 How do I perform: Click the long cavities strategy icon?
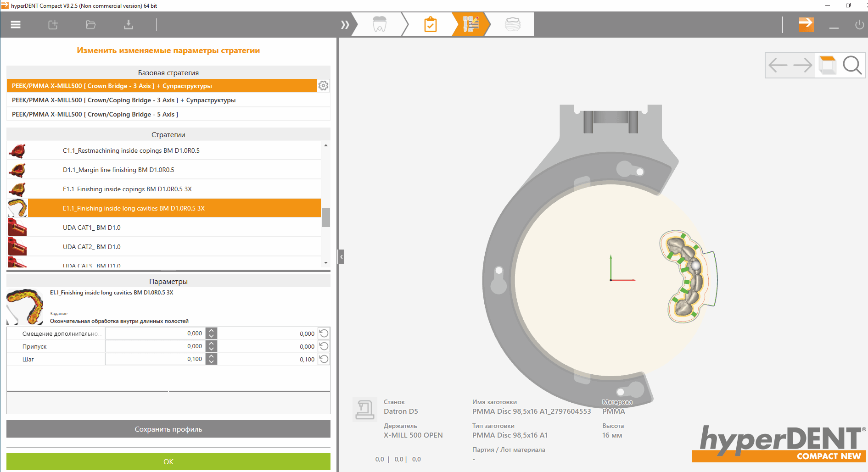[17, 208]
